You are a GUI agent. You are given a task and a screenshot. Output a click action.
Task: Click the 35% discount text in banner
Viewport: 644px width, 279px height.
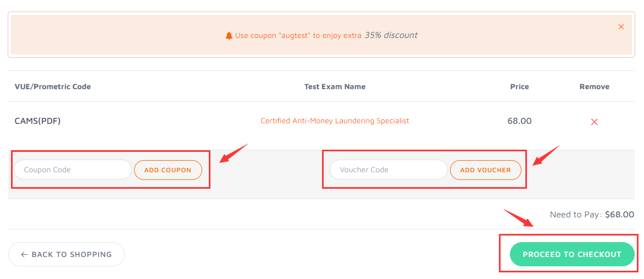click(x=391, y=35)
